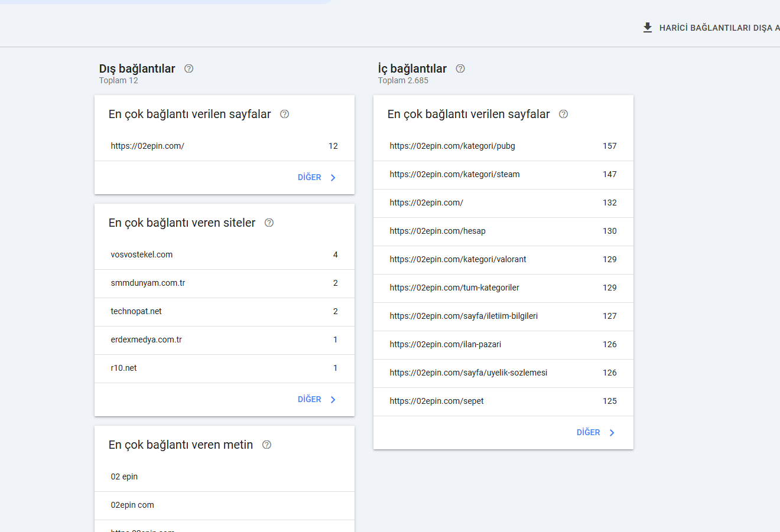Click help icon next to En çok bağlantı veren siteler

click(269, 223)
